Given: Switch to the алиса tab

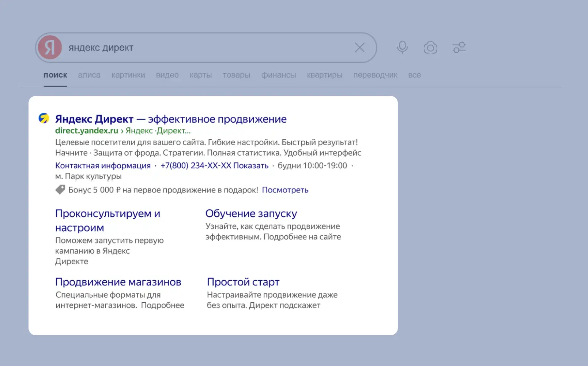Looking at the screenshot, I should pos(89,75).
